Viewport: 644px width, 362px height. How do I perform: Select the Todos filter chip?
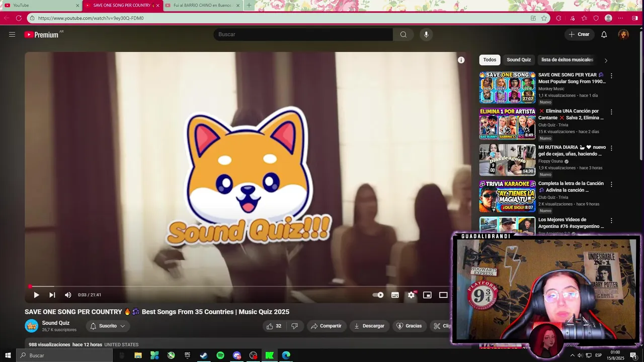coord(490,60)
